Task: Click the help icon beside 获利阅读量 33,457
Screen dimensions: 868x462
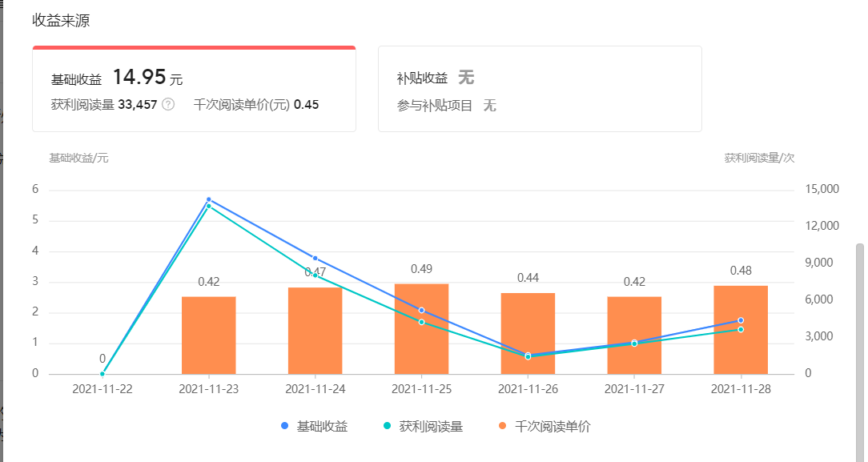Action: (167, 103)
